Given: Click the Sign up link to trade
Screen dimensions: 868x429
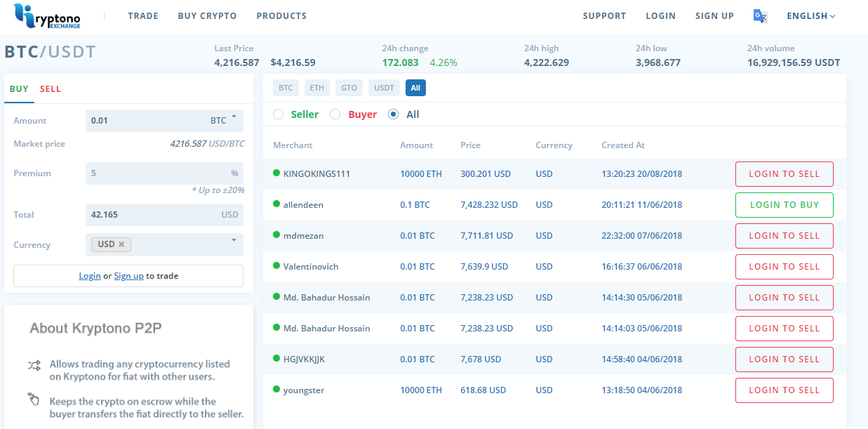Looking at the screenshot, I should [129, 276].
